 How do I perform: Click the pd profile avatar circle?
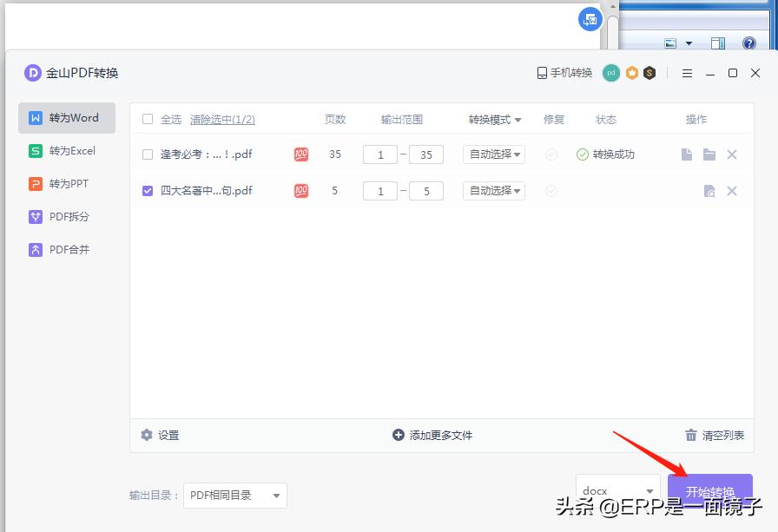[x=610, y=74]
